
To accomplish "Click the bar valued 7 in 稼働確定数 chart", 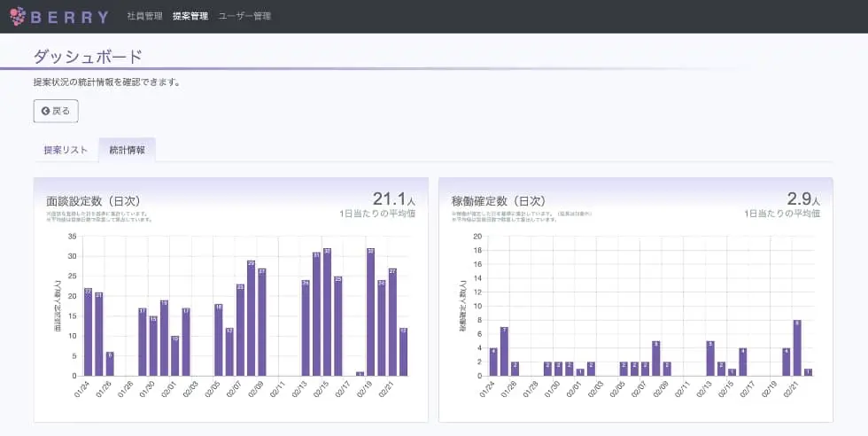I will coord(504,351).
